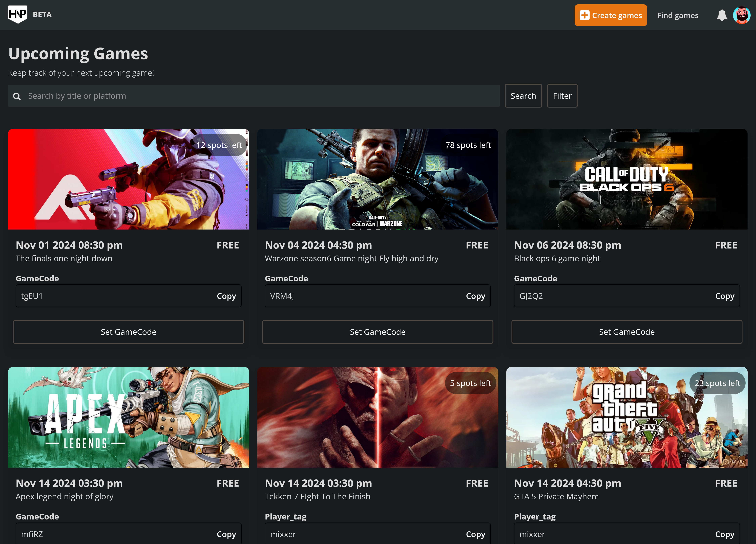Set GameCode for Warzone season6 game

[377, 332]
